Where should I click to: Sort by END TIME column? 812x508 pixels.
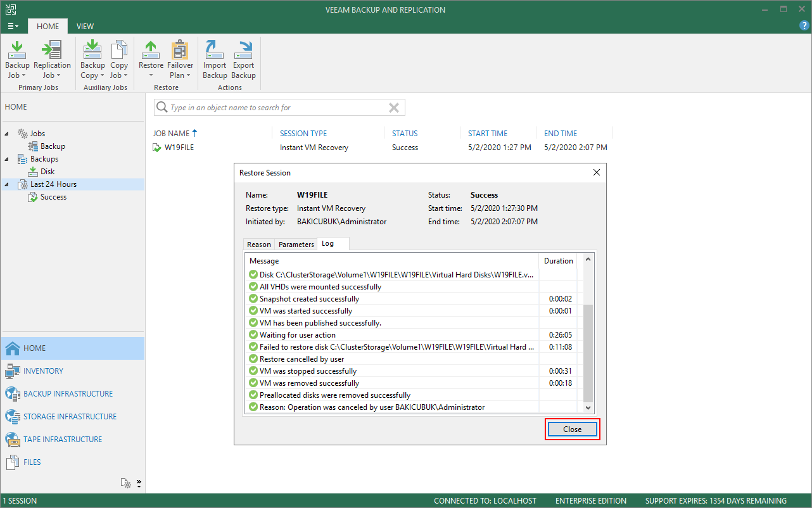pos(561,134)
